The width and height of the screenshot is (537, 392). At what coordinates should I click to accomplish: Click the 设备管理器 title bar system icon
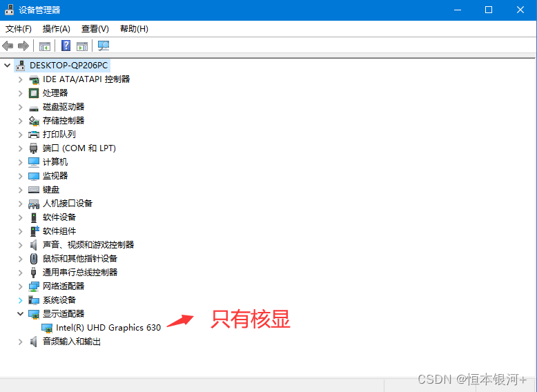coord(9,10)
